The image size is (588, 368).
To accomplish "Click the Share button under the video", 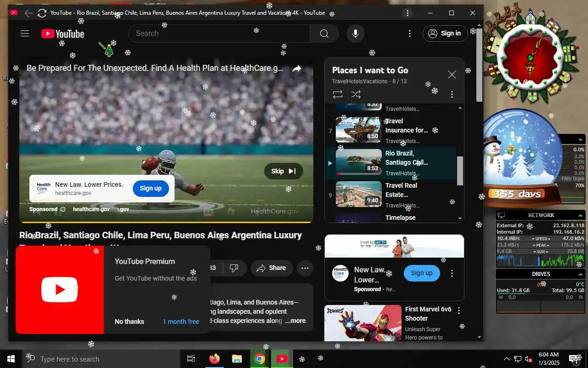I will tap(271, 268).
